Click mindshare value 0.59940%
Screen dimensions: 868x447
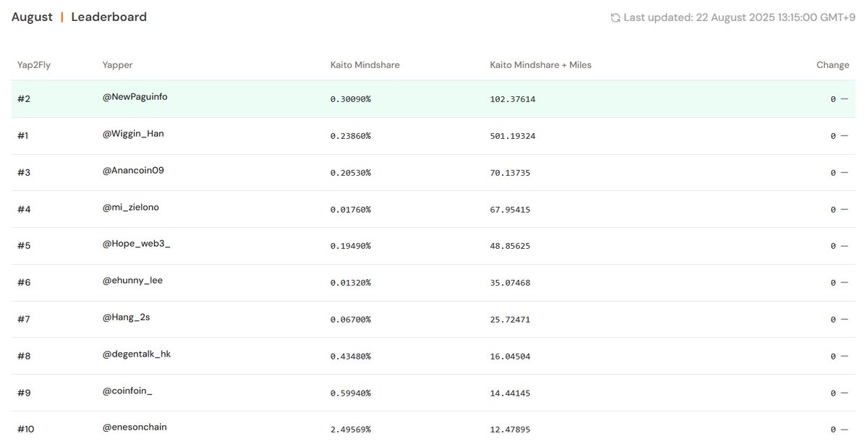[351, 393]
